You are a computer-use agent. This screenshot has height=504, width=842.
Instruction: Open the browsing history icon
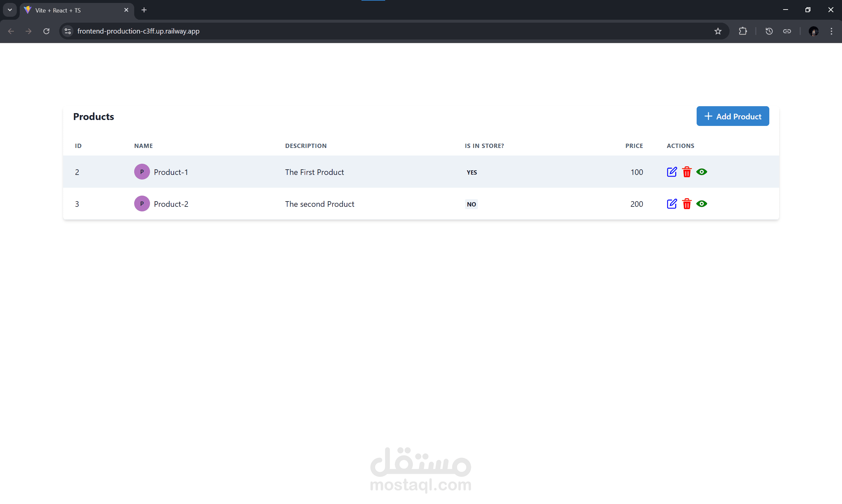[769, 31]
